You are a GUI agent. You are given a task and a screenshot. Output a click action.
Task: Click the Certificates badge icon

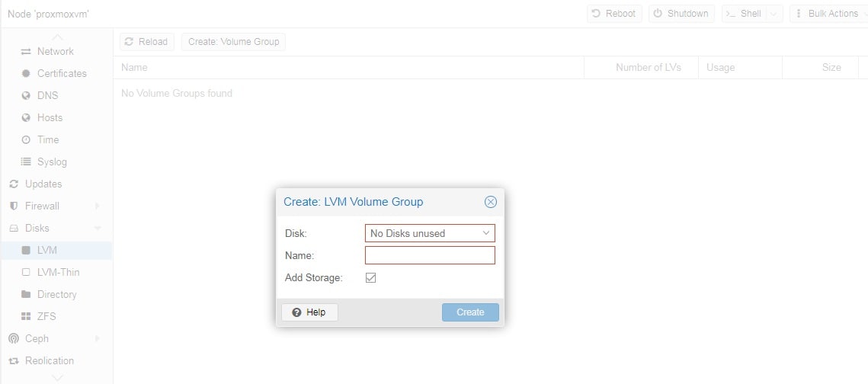tap(25, 74)
